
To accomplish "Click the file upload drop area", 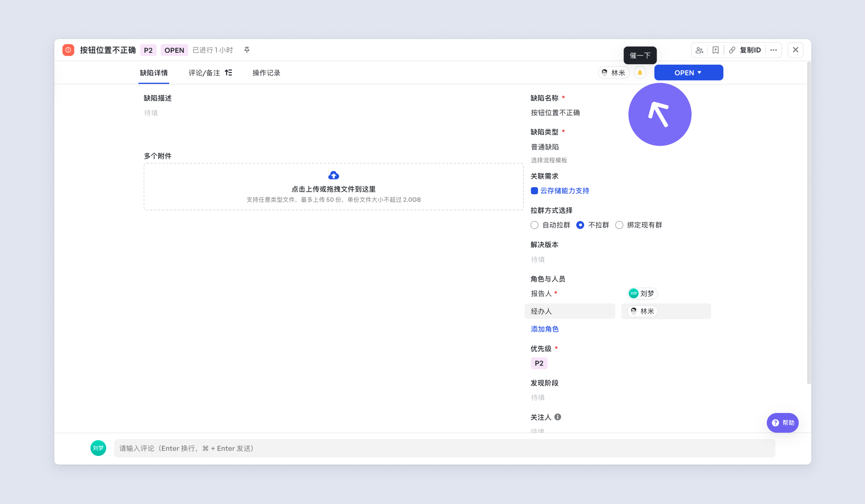I will pyautogui.click(x=333, y=187).
